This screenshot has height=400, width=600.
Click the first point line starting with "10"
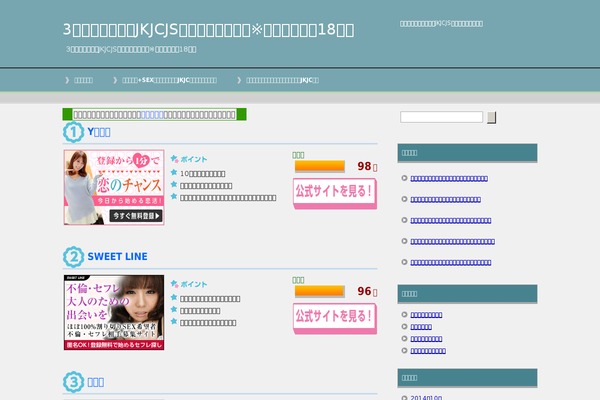point(202,174)
